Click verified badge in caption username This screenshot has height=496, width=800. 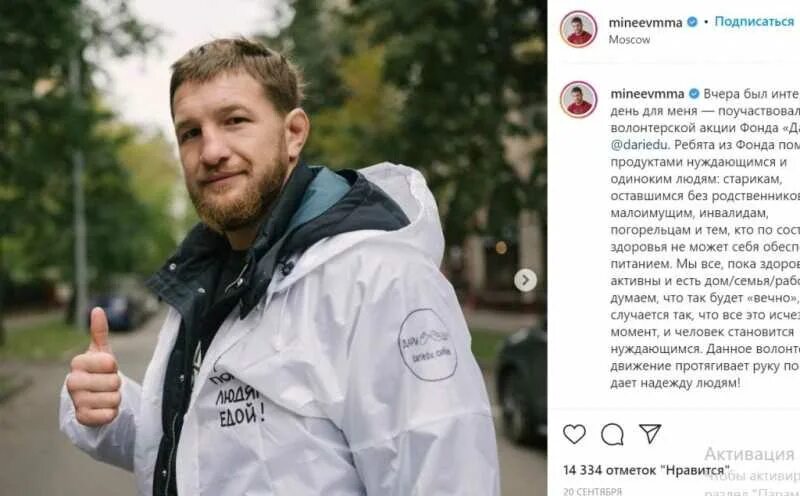pyautogui.click(x=694, y=94)
